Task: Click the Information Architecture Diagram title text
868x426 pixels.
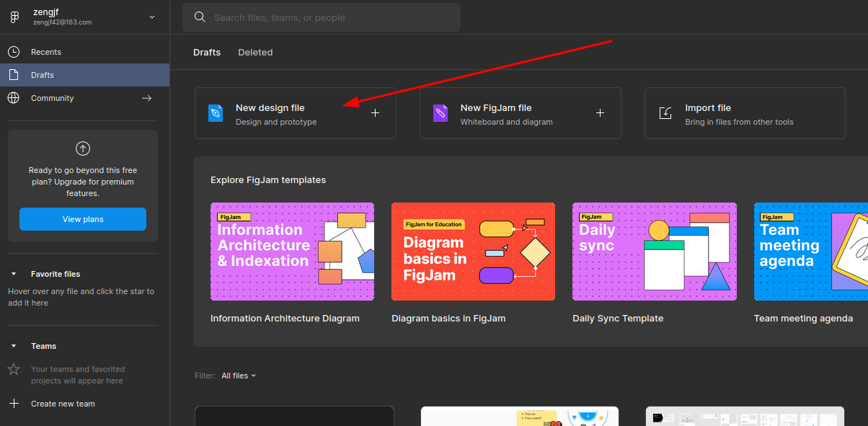Action: 285,318
